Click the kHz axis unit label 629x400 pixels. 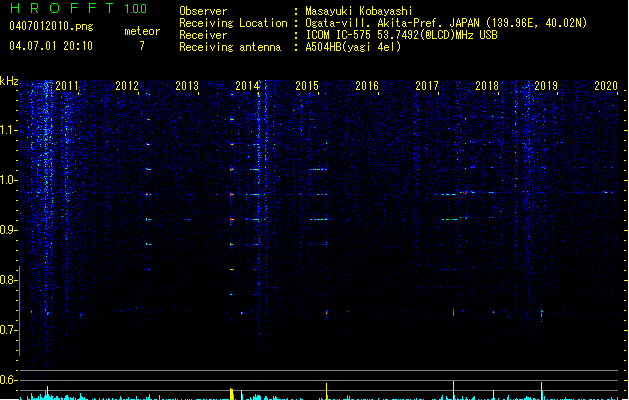[x=9, y=81]
